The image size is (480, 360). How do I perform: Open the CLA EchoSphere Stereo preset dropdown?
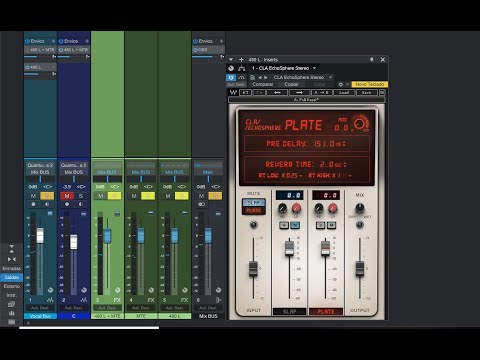pos(303,77)
